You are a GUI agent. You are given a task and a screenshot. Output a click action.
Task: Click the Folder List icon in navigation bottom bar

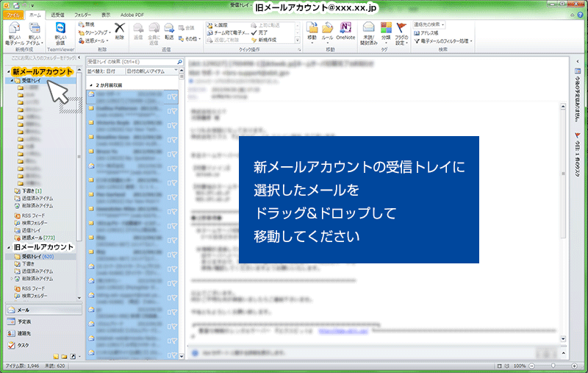point(64,357)
